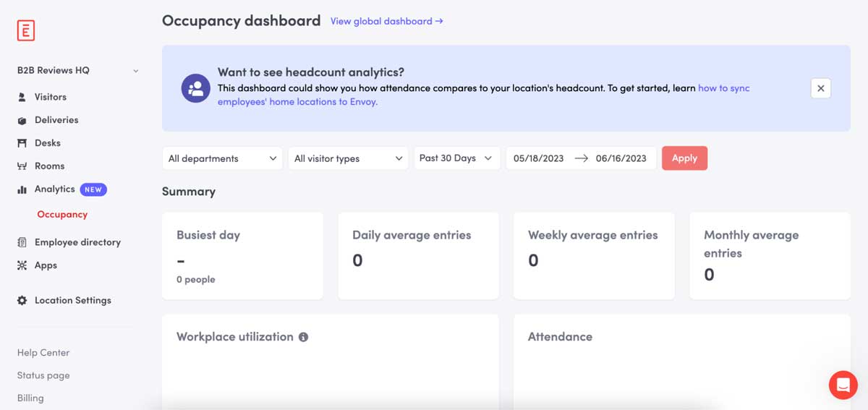868x410 pixels.
Task: Click the Busiest day summary card
Action: (x=242, y=256)
